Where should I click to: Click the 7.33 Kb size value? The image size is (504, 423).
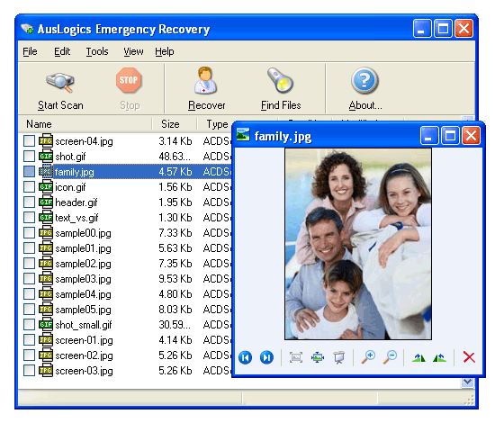[175, 233]
